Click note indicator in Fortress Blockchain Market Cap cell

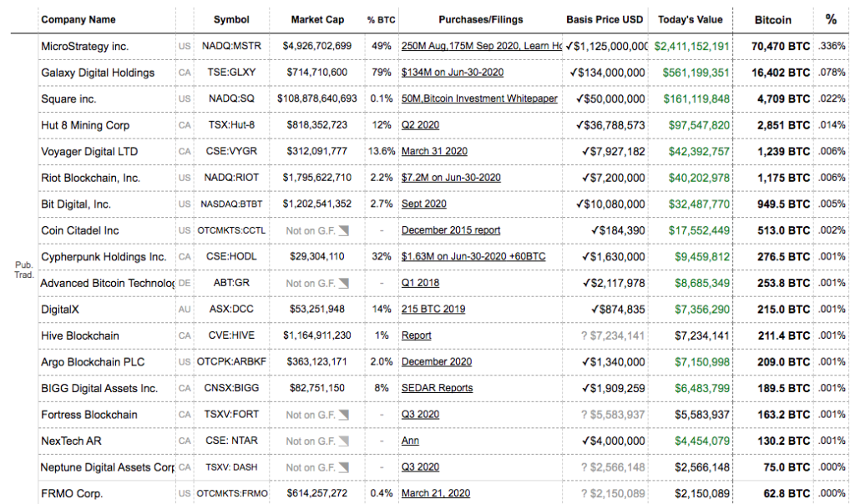[x=343, y=415]
